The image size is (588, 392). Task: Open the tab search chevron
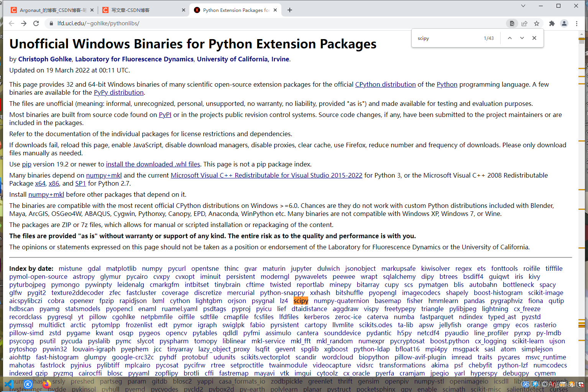point(523,6)
